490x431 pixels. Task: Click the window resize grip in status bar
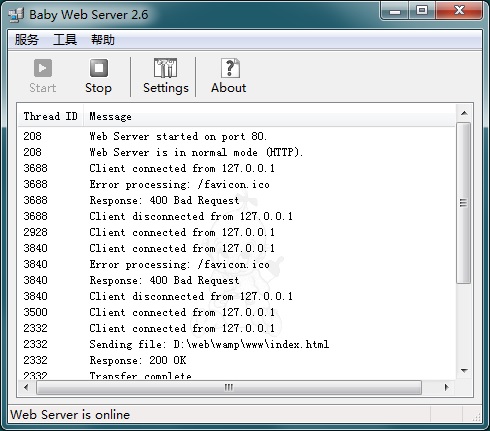tap(477, 417)
